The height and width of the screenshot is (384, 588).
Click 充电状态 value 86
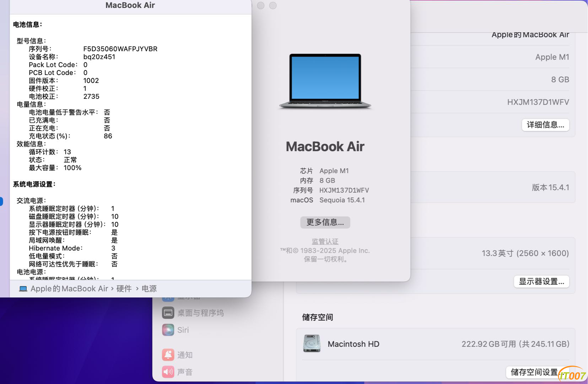click(108, 136)
